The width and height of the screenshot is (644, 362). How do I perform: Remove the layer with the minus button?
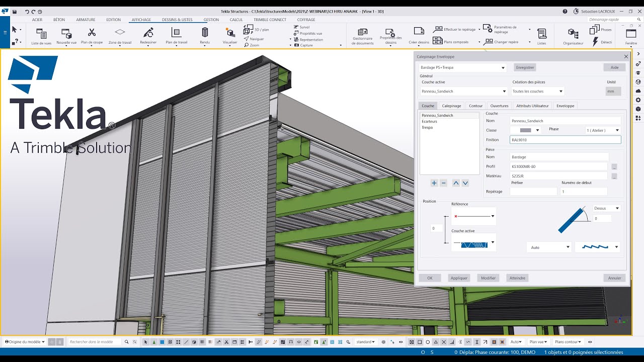pyautogui.click(x=444, y=183)
